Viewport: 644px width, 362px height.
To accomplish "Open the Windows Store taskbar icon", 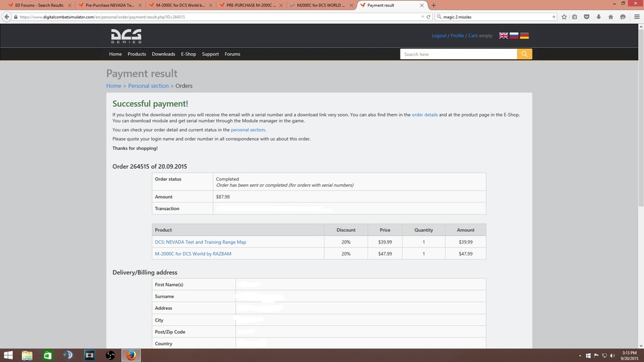I will 48,355.
